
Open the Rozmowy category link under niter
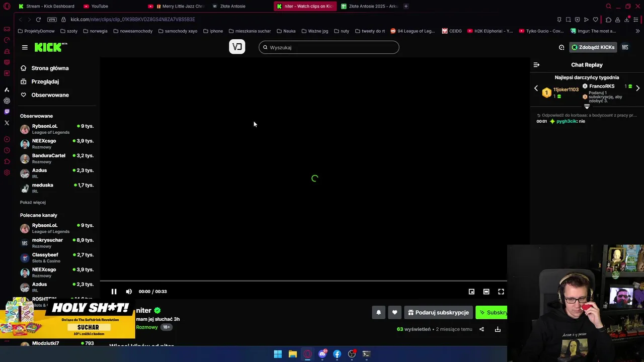(x=147, y=327)
